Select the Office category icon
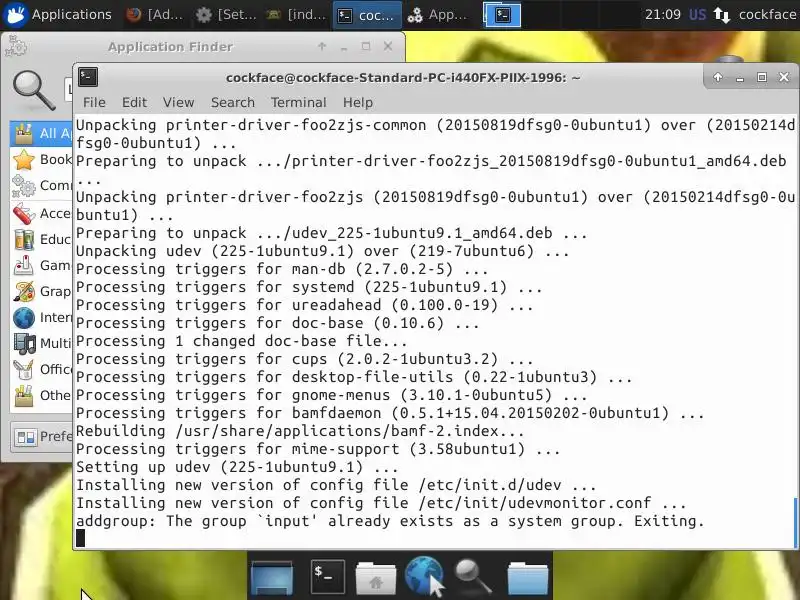Viewport: 800px width, 600px height. (24, 369)
